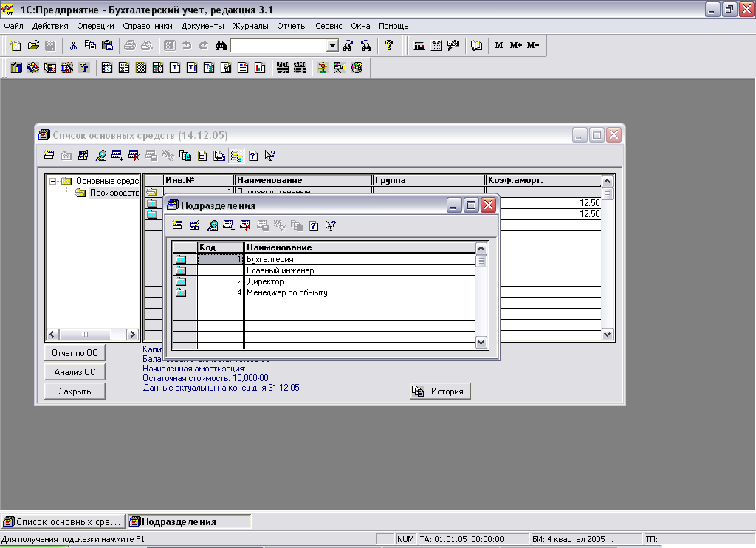Click the M+ memory add button
This screenshot has height=548, width=756.
pos(516,45)
